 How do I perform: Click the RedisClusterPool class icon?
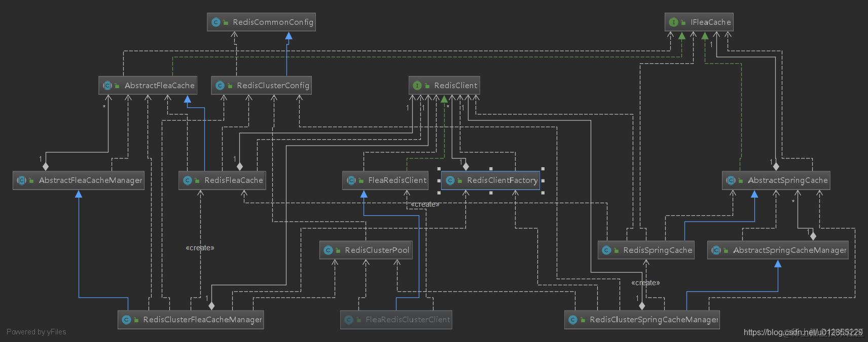click(x=328, y=250)
